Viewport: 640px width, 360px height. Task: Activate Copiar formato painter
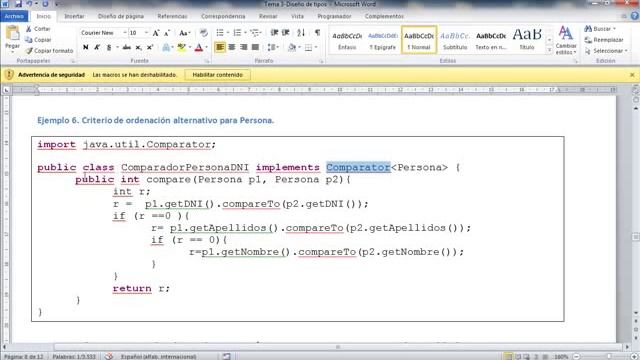(49, 51)
